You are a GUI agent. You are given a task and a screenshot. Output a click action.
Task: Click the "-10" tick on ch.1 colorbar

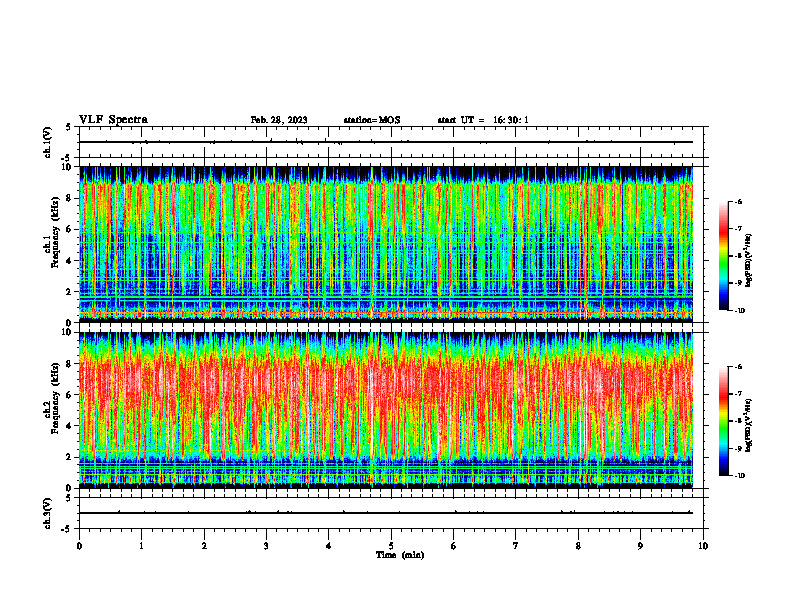click(x=740, y=311)
